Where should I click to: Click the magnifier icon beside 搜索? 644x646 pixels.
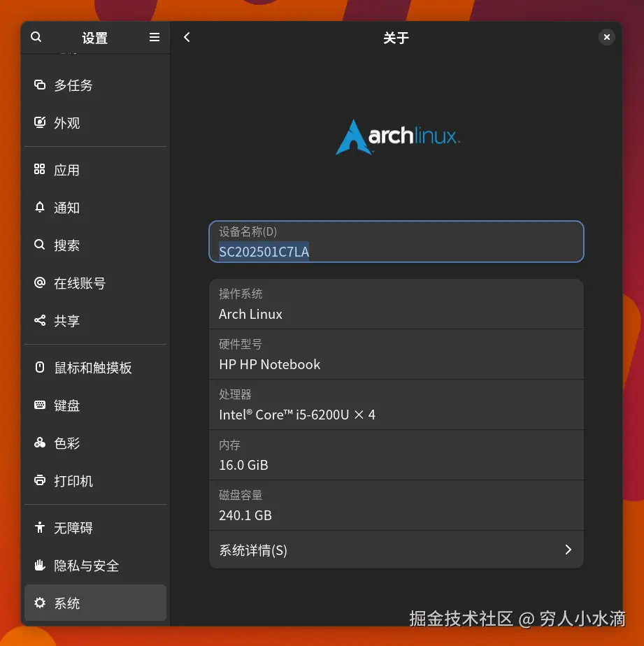(40, 245)
